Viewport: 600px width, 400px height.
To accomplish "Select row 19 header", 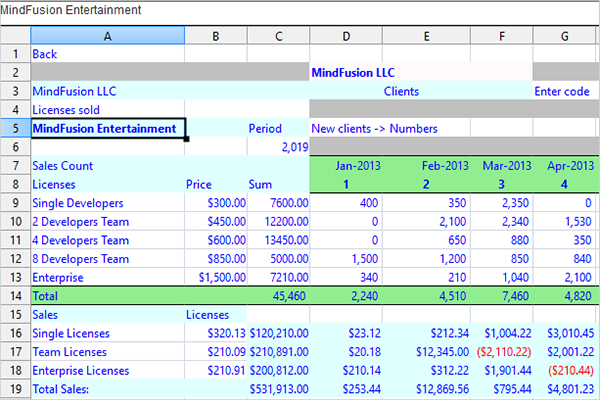I will [x=15, y=389].
